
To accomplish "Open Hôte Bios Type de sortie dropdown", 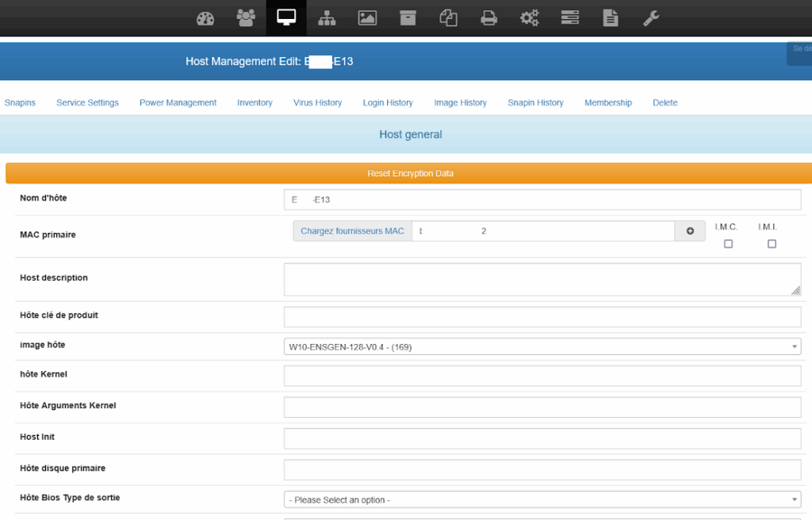I will click(542, 499).
